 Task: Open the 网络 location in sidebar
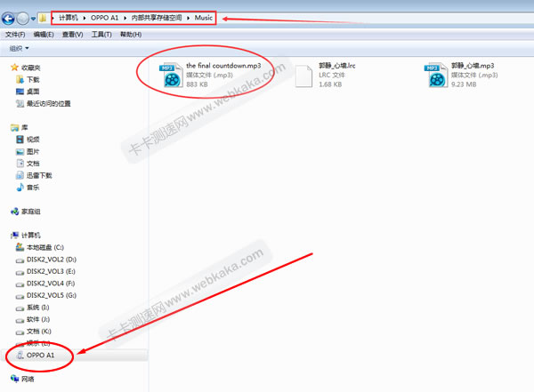(x=27, y=379)
